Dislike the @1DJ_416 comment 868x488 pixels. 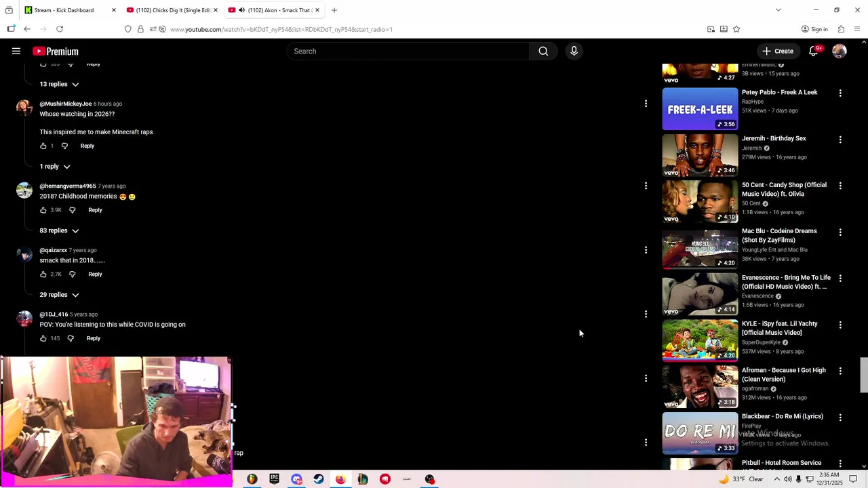click(x=71, y=338)
